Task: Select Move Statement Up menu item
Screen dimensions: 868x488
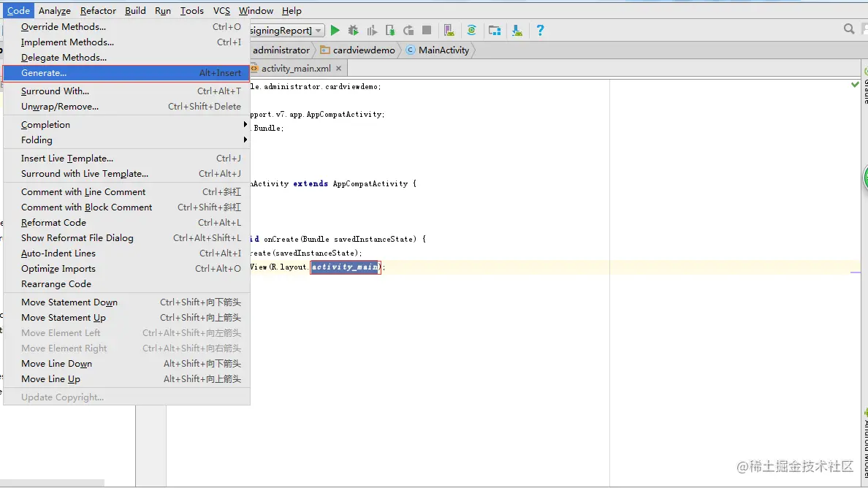Action: 126,318
